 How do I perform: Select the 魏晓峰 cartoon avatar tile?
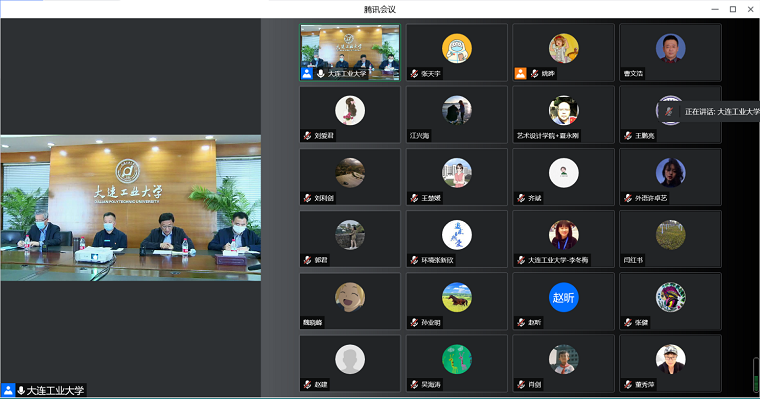point(350,301)
